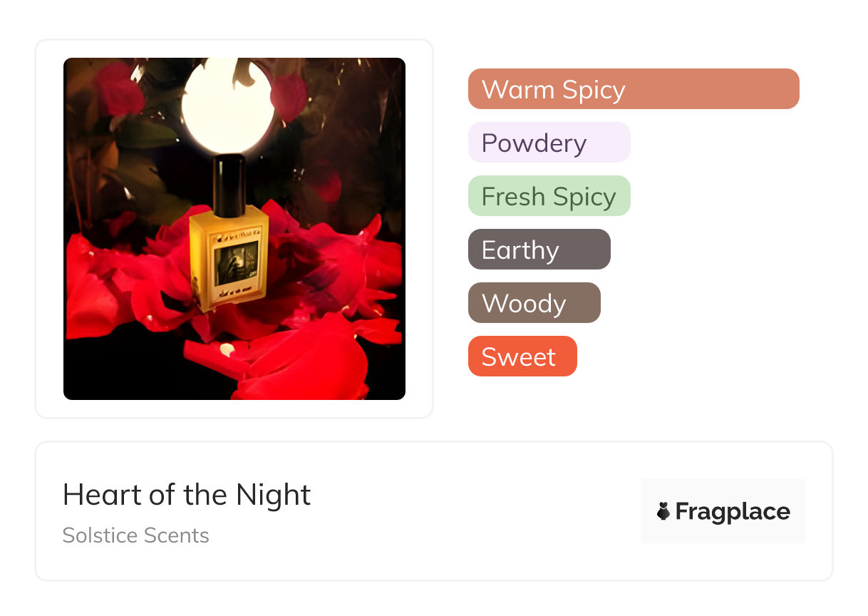Screen dimensions: 868x616
Task: Select the Warm Spicy accord bar
Action: [633, 89]
